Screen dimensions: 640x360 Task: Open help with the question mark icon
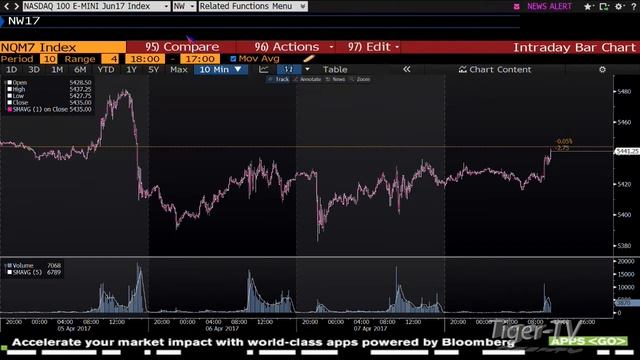(634, 7)
